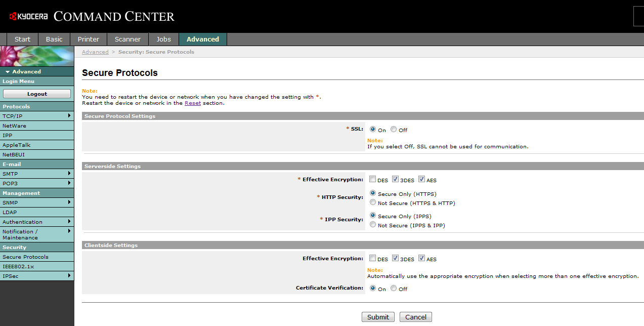Switch to the Printer tab
The image size is (644, 326).
[x=88, y=39]
